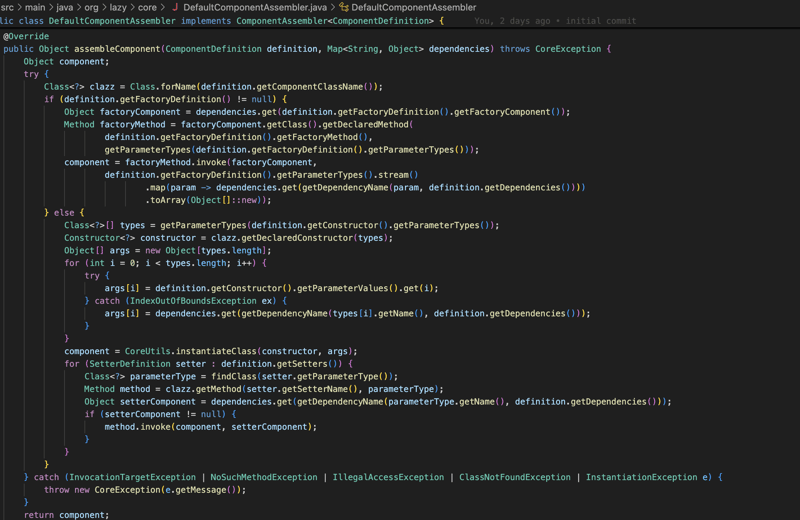Click InvocationTargetException in the catch block
This screenshot has width=800, height=520.
132,477
